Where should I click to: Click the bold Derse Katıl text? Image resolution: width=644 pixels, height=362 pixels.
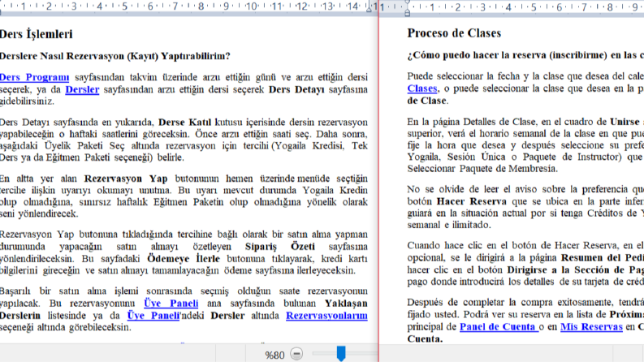click(x=185, y=123)
